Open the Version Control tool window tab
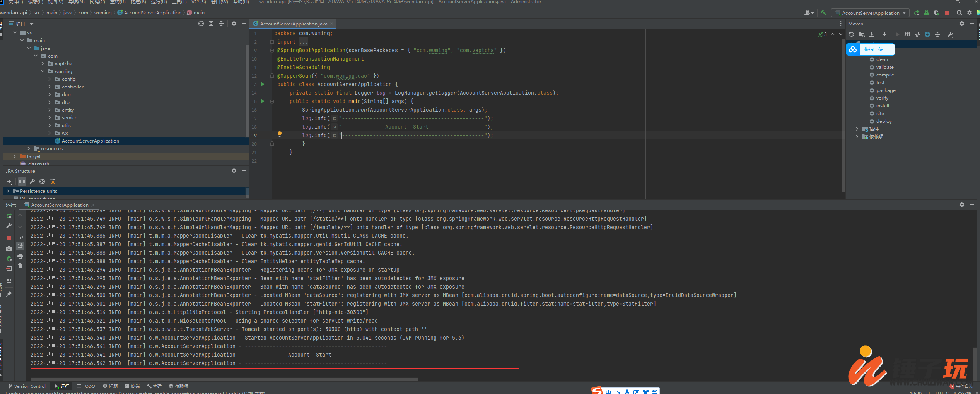Viewport: 980px width, 394px height. [x=27, y=386]
